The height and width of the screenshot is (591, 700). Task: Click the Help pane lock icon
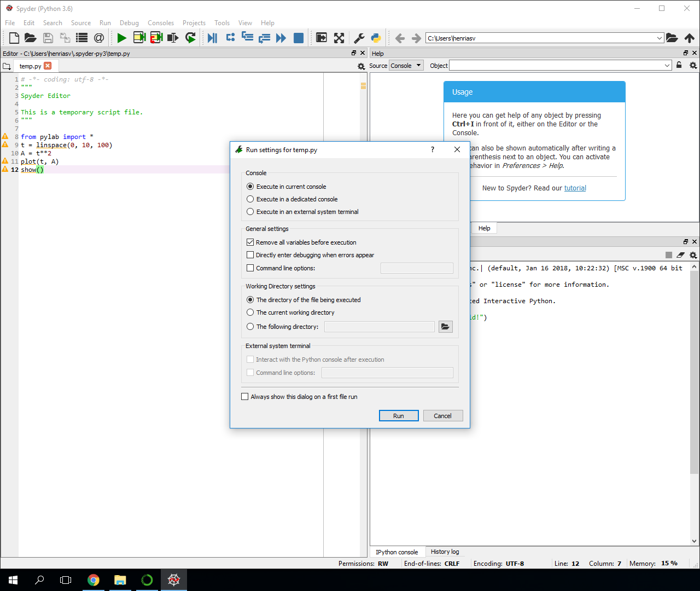(679, 65)
